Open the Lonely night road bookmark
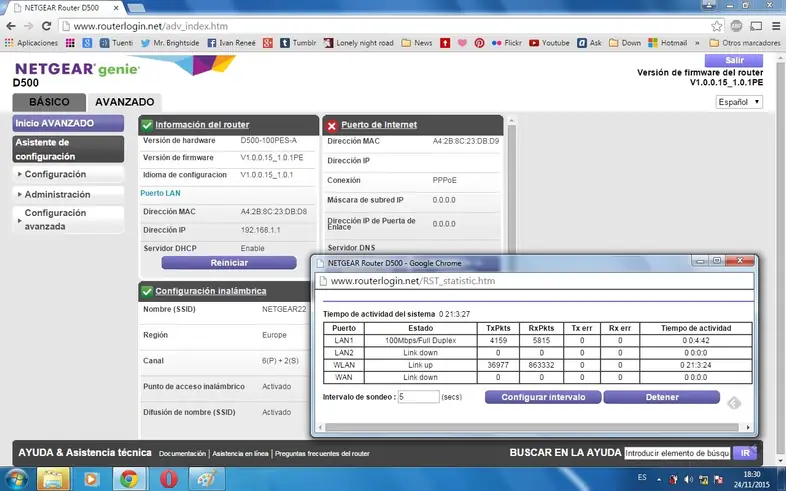Screen dimensions: 786x491 click(359, 43)
